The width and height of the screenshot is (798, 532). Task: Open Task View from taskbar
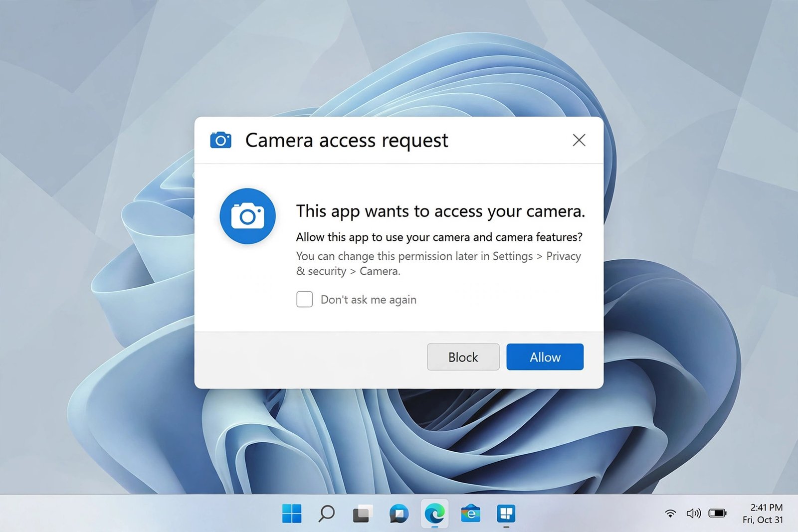pos(363,514)
